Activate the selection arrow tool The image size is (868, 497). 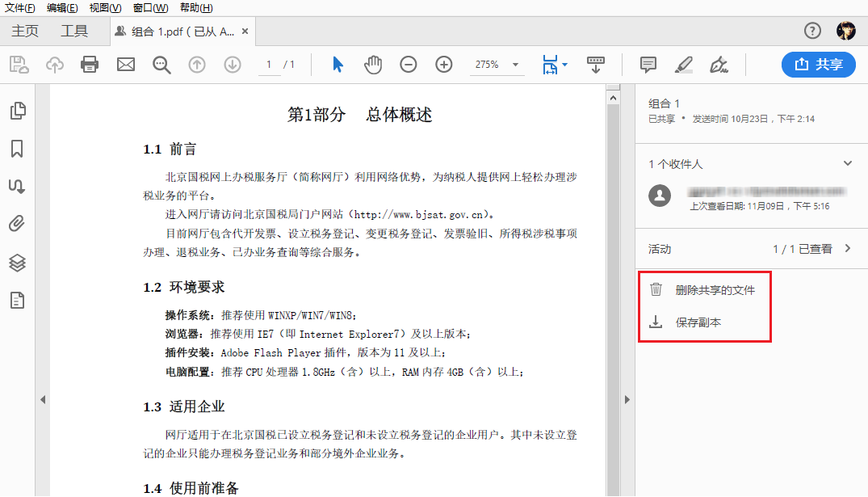coord(338,65)
